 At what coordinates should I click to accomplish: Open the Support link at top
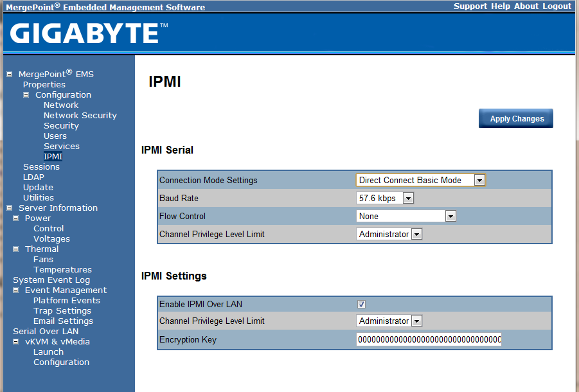[470, 6]
